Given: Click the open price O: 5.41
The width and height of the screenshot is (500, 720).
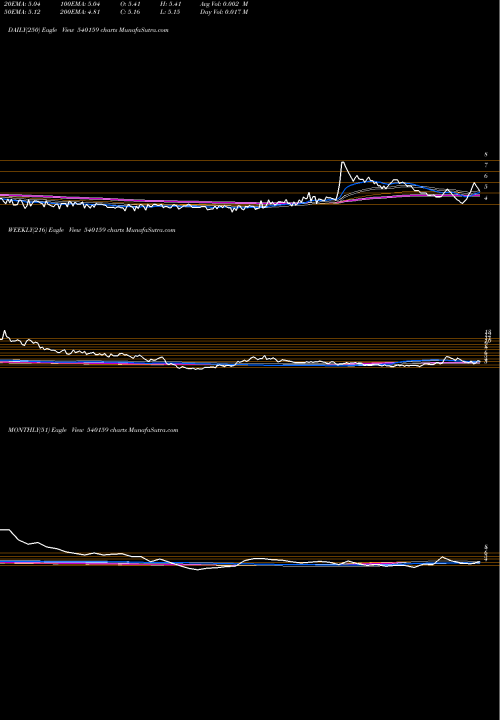Looking at the screenshot, I should (x=131, y=4).
